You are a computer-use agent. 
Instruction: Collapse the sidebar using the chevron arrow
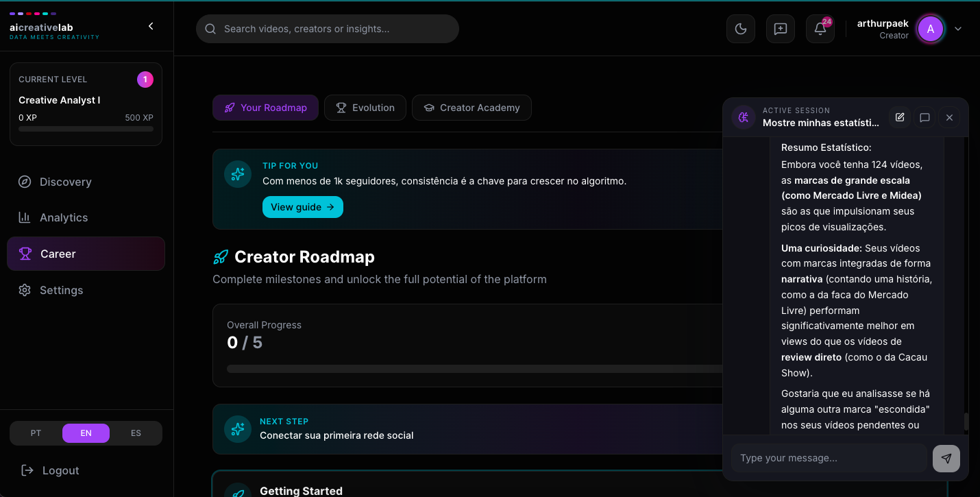click(x=151, y=25)
